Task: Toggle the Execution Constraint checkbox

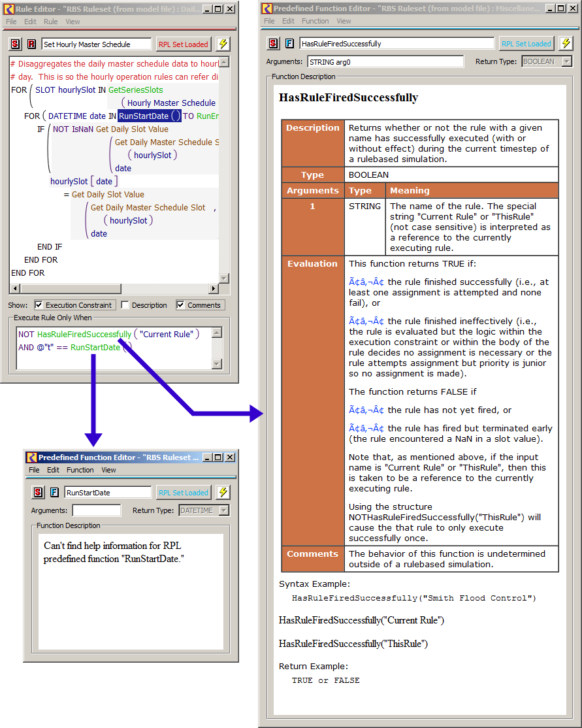Action: pos(39,305)
